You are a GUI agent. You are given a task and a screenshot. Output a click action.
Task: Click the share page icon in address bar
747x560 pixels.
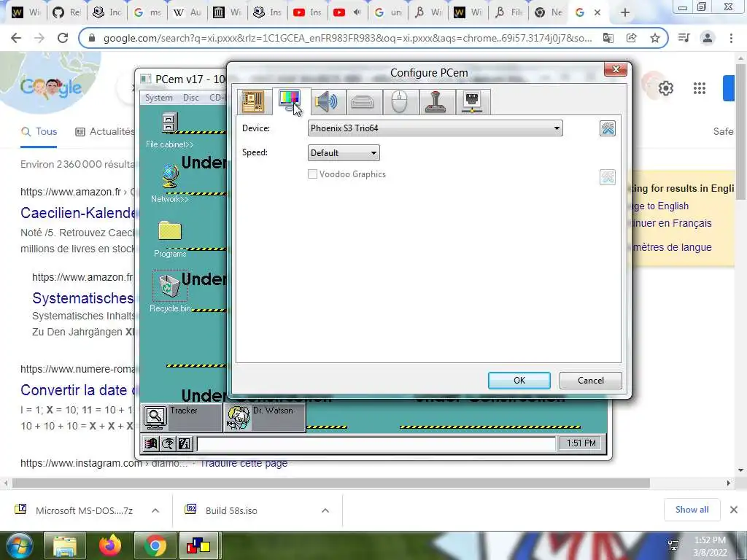pyautogui.click(x=631, y=38)
